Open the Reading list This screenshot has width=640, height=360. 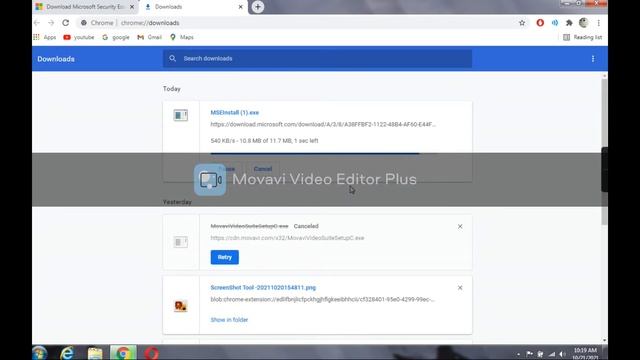pos(582,37)
